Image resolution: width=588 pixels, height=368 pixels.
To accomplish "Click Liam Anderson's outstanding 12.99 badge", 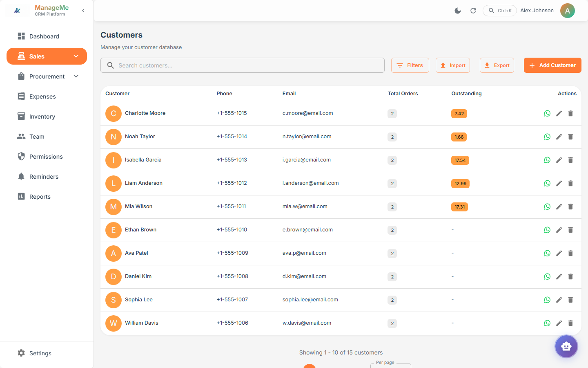I will 460,184.
